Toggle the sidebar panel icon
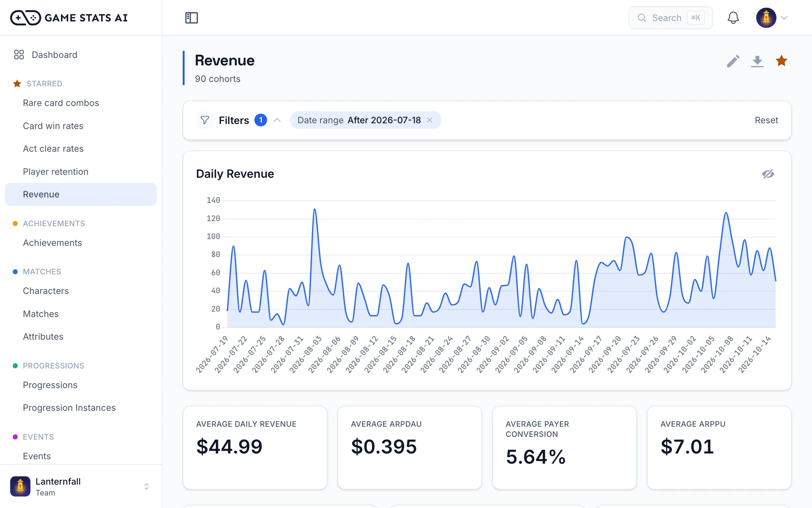The height and width of the screenshot is (508, 812). (191, 18)
